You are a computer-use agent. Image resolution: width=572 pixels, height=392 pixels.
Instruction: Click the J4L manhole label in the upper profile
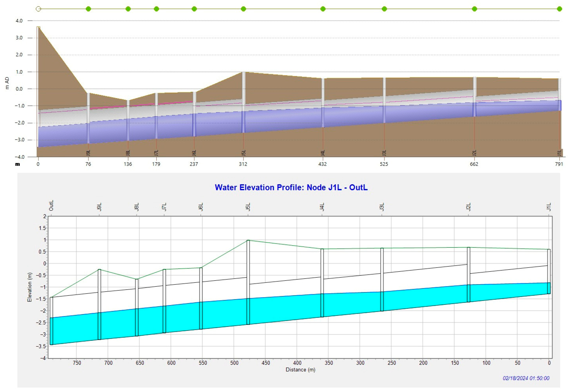323,153
